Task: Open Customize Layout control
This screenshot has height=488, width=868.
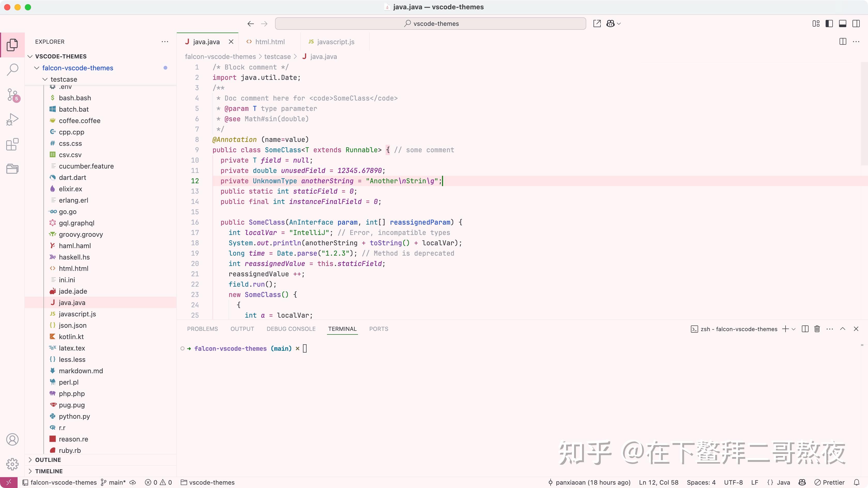Action: [x=816, y=24]
